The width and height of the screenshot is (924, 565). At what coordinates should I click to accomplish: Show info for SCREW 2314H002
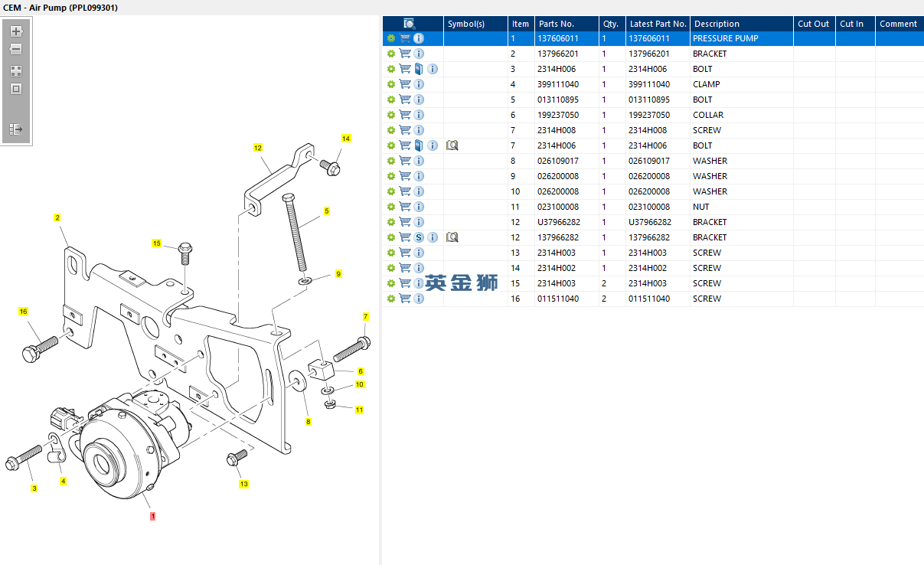(x=419, y=268)
